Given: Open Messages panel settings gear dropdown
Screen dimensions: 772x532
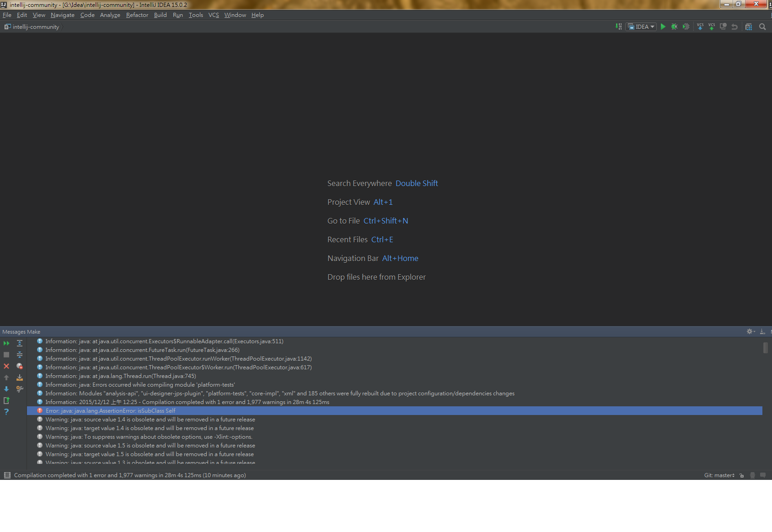Looking at the screenshot, I should [x=750, y=331].
